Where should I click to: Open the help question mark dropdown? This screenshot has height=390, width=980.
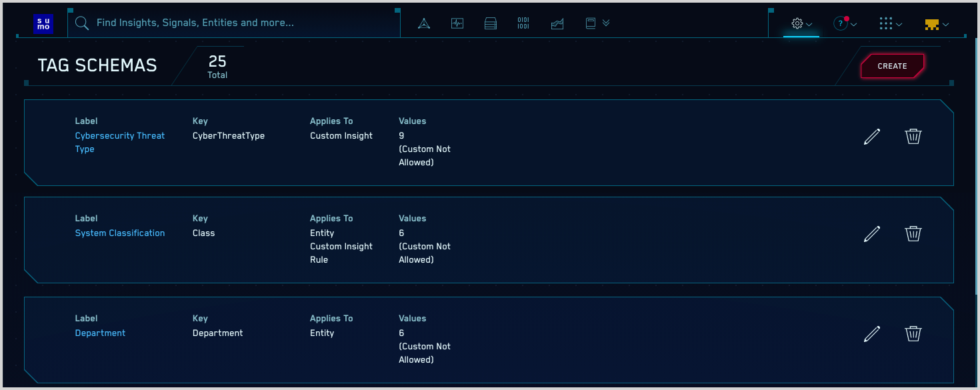click(845, 24)
